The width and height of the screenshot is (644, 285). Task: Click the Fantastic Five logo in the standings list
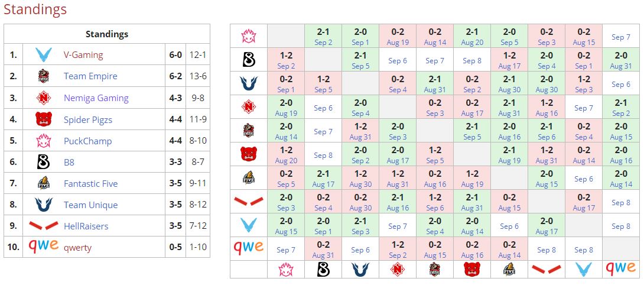[43, 183]
